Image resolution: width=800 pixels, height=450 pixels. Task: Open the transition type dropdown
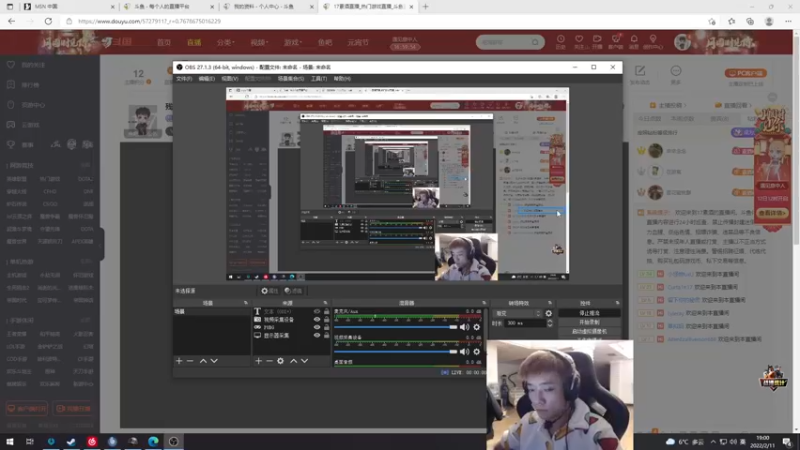[x=518, y=313]
